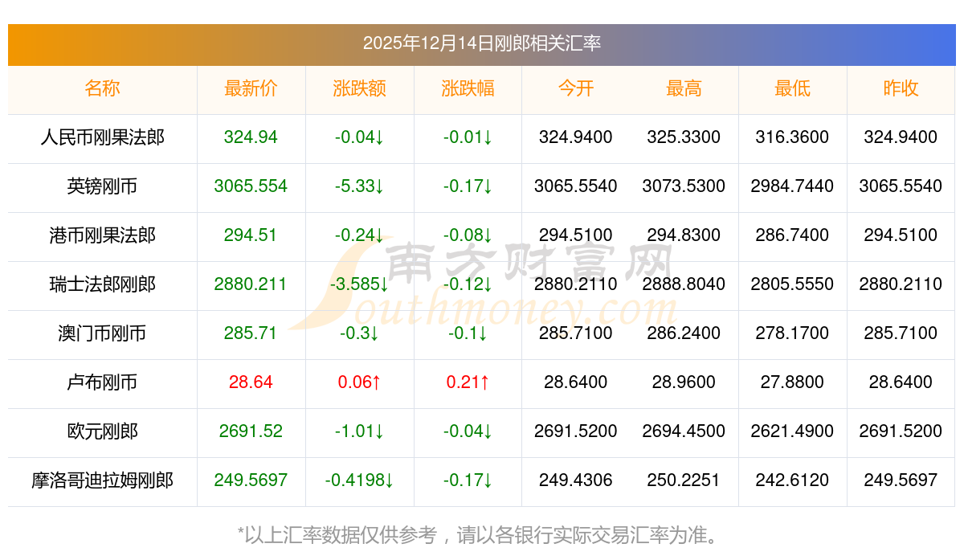
Task: Click change amount -5.33↓
Action: pyautogui.click(x=360, y=186)
